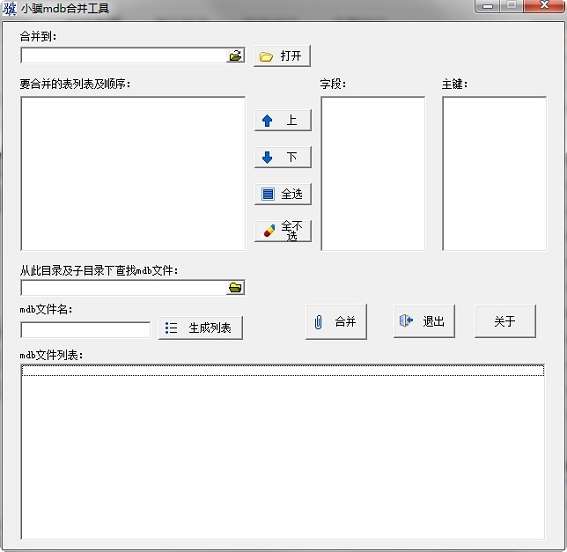Move table down with 下 arrow button
The height and width of the screenshot is (552, 567).
pos(283,157)
